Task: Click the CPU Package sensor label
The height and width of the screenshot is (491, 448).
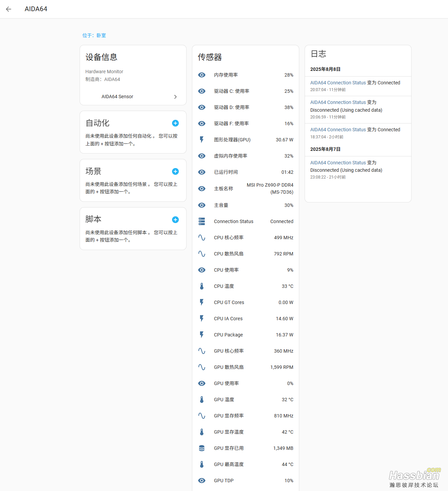Action: tap(228, 335)
